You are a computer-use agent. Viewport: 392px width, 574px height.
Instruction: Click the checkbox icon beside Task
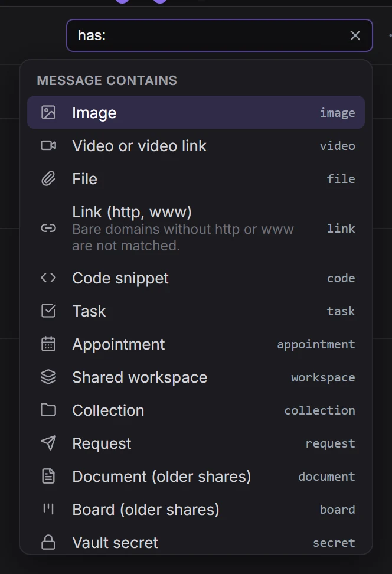(x=48, y=311)
